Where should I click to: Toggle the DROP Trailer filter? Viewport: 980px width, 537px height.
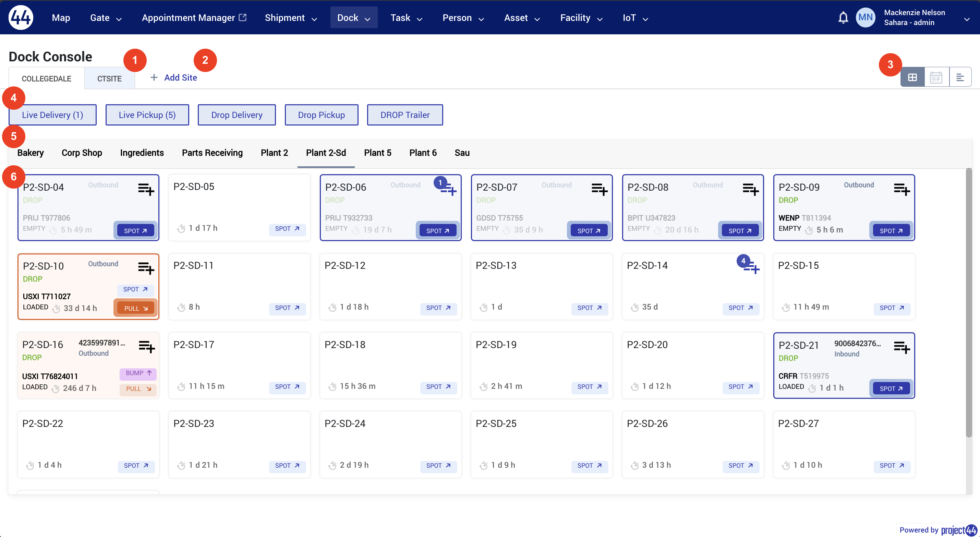point(405,115)
